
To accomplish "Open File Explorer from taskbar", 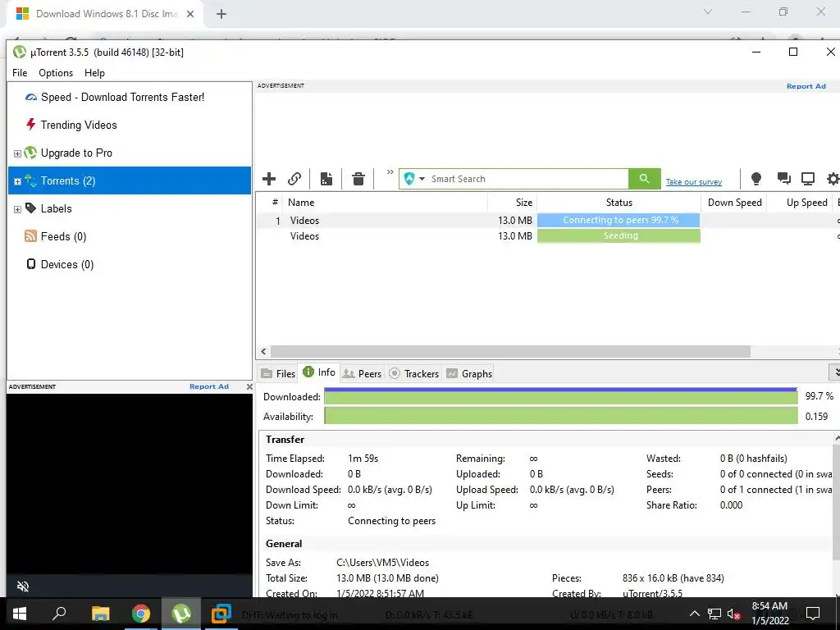I will click(100, 614).
